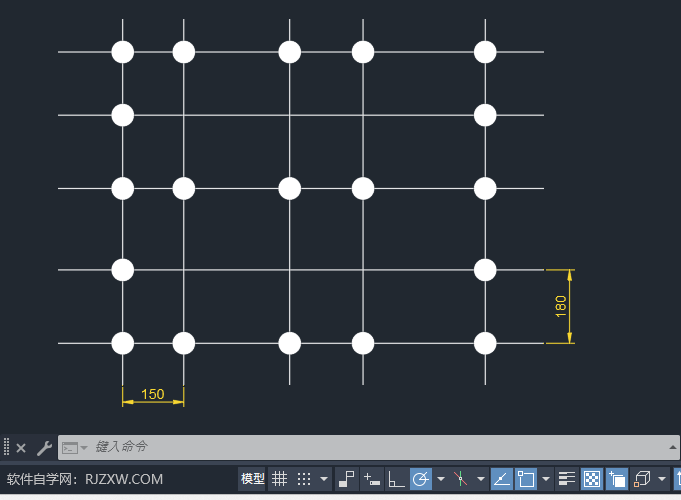Turn on ortho mode icon
Viewport: 681px width, 500px height.
pyautogui.click(x=397, y=479)
